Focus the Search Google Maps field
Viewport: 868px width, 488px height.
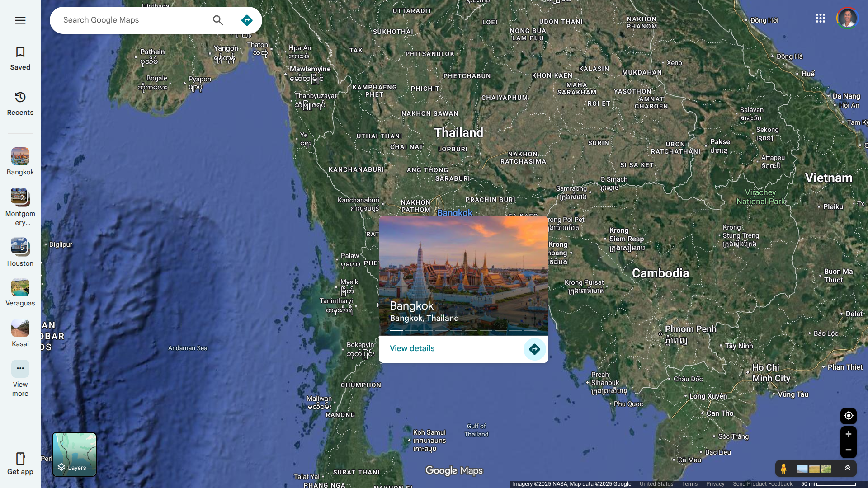(x=133, y=20)
